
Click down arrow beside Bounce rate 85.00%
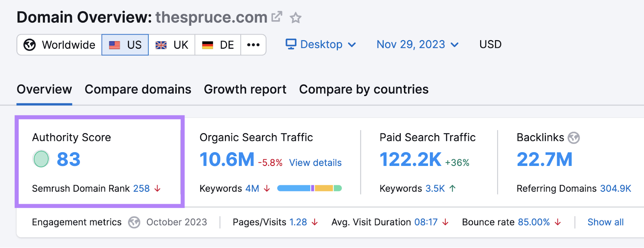[557, 222]
